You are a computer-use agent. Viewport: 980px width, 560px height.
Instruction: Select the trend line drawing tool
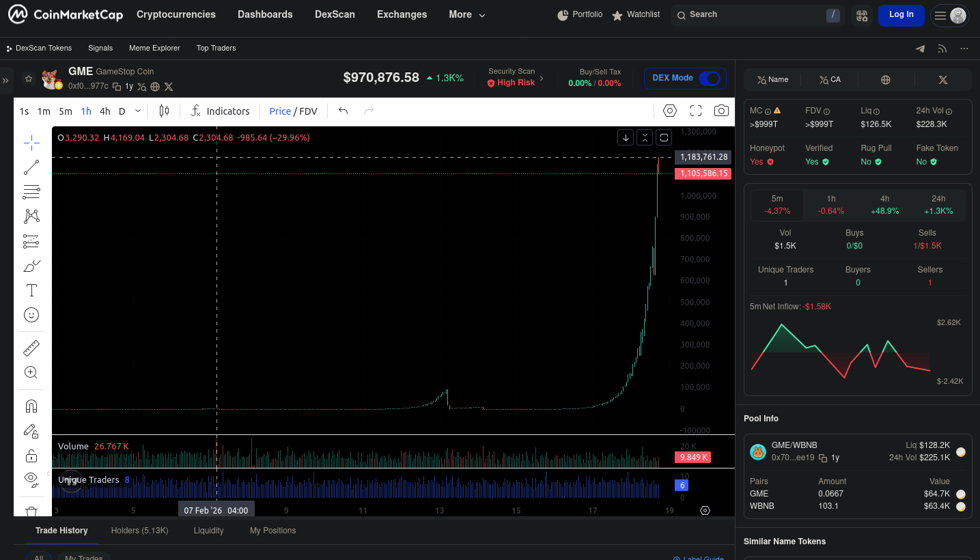pos(31,167)
